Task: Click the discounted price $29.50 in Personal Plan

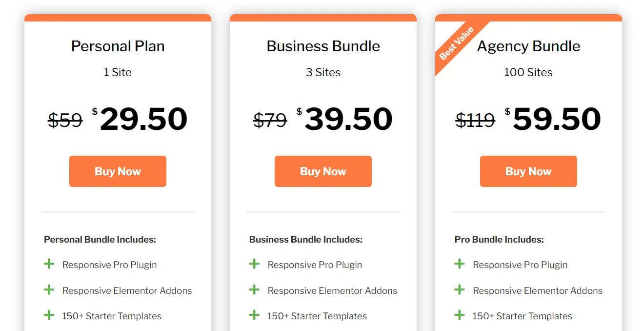Action: coord(143,119)
